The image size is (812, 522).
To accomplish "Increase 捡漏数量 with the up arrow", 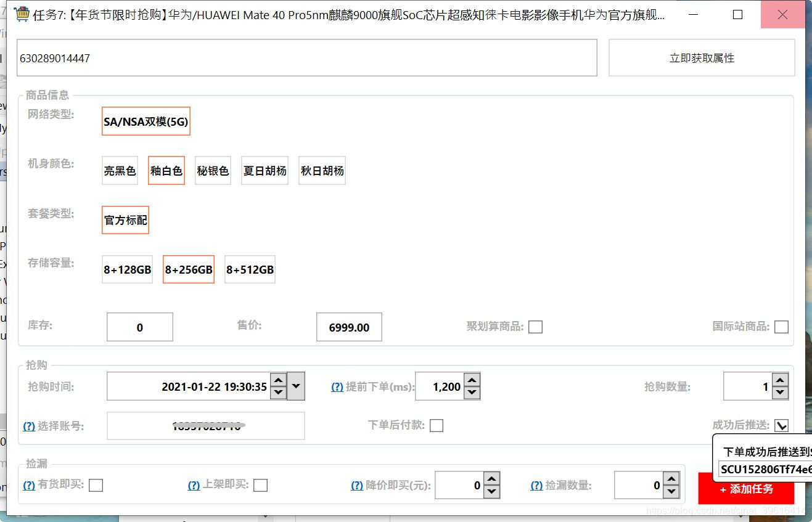I will click(671, 479).
